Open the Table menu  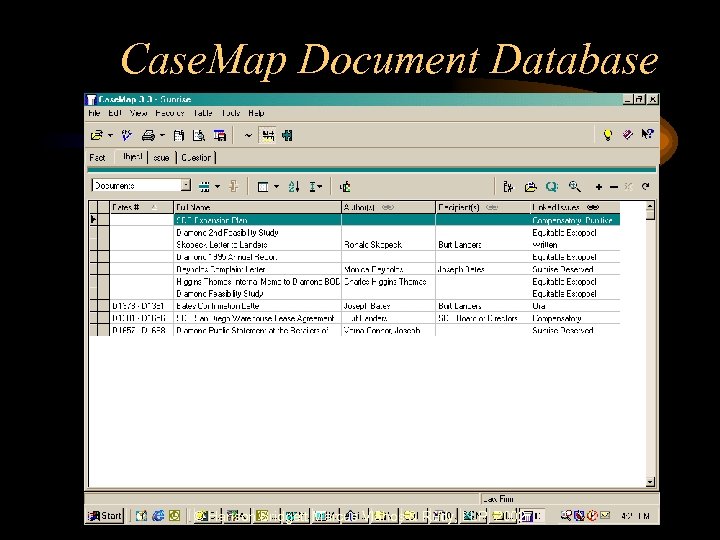(x=202, y=113)
